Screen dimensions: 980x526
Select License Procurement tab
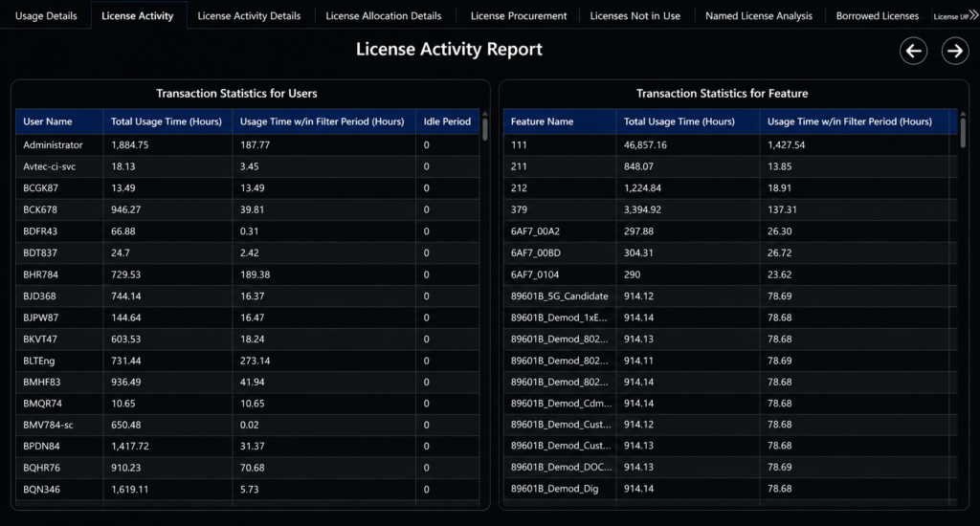(x=518, y=15)
